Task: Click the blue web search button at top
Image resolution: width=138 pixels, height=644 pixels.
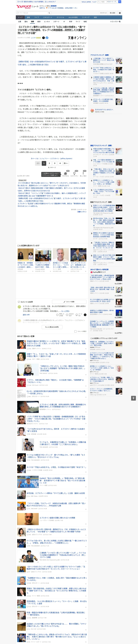Action: (120, 2)
